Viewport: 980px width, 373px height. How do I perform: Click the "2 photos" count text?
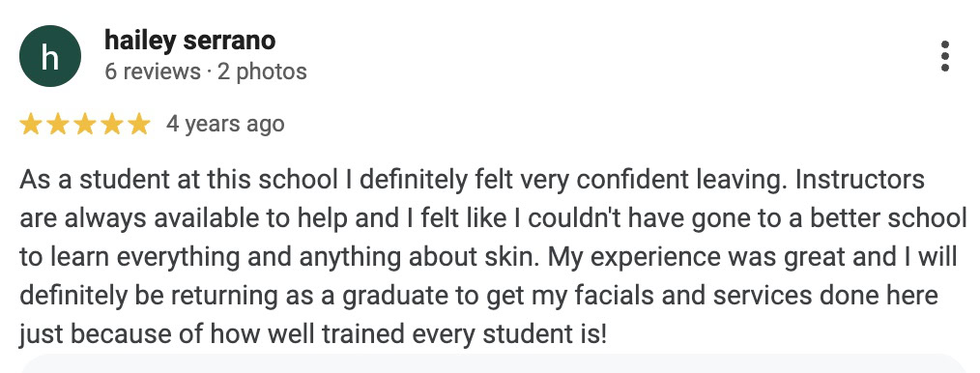pos(262,72)
